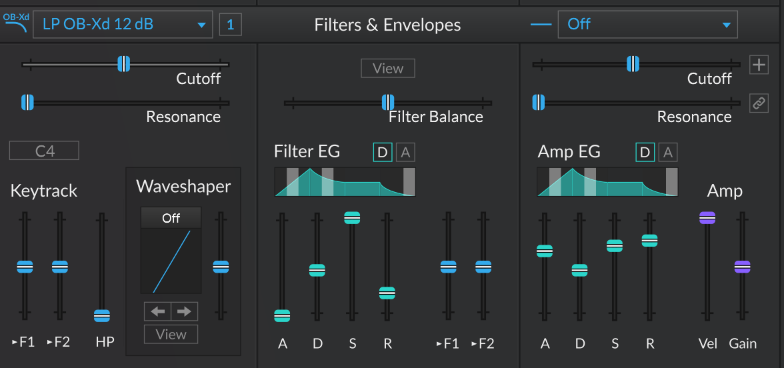Viewport: 784px width, 369px height.
Task: Click the plus icon next to Filter 2 Cutoff
Action: click(759, 65)
